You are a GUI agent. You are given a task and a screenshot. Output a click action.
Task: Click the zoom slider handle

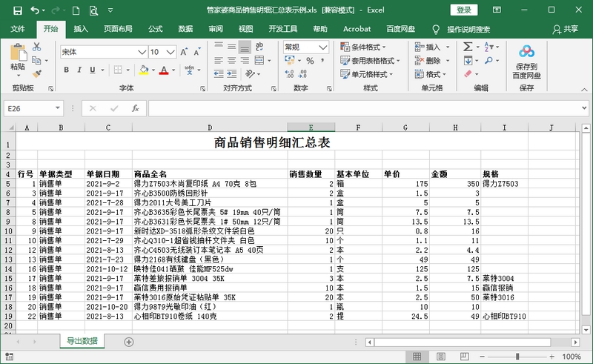[x=517, y=357]
